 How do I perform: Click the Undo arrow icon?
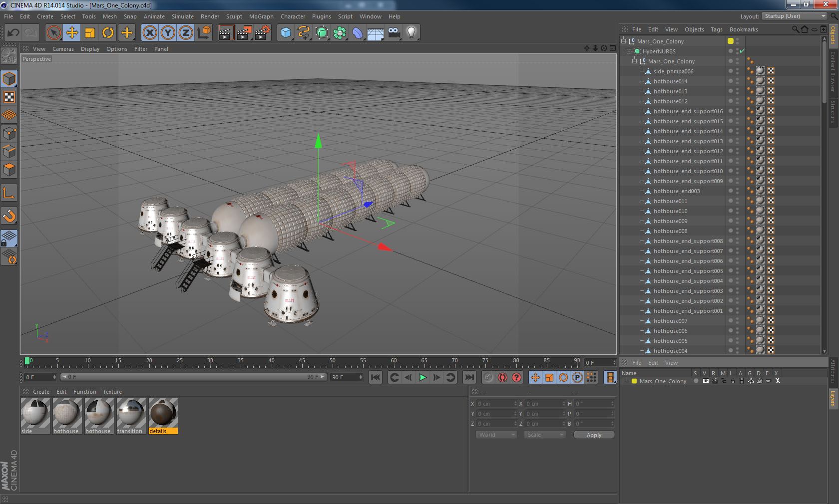[13, 33]
